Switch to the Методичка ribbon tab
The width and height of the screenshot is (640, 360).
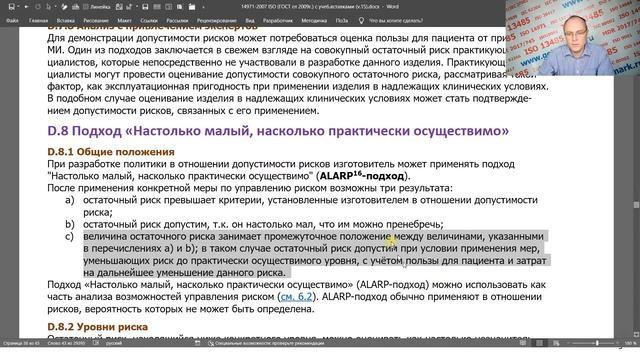pyautogui.click(x=314, y=20)
